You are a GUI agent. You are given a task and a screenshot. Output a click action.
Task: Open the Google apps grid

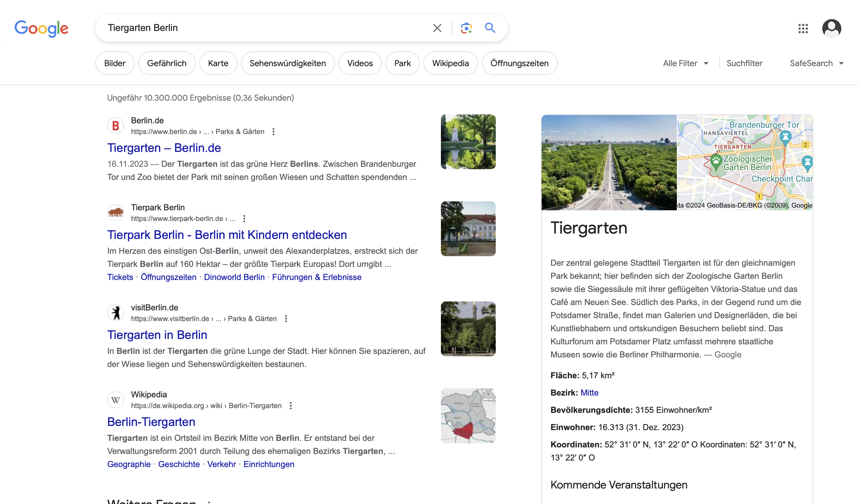click(x=803, y=28)
